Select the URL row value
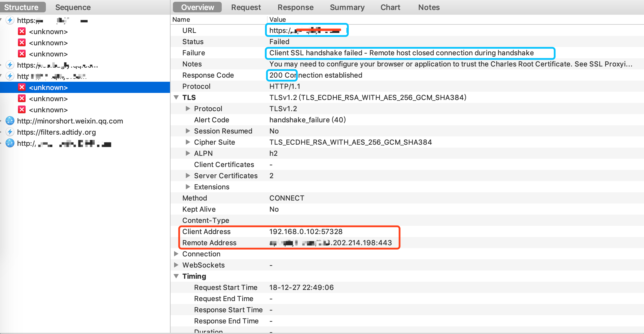Image resolution: width=644 pixels, height=334 pixels. coord(306,30)
